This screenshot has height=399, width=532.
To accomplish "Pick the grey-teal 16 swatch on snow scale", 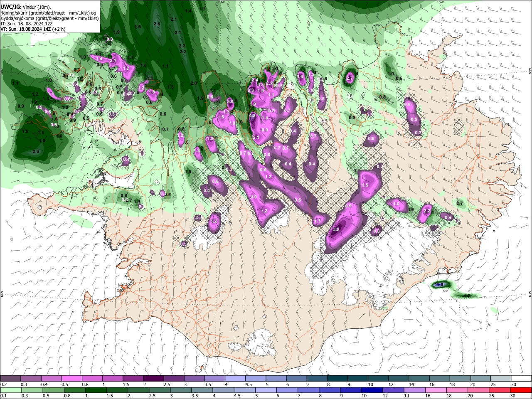I will 440,378.
